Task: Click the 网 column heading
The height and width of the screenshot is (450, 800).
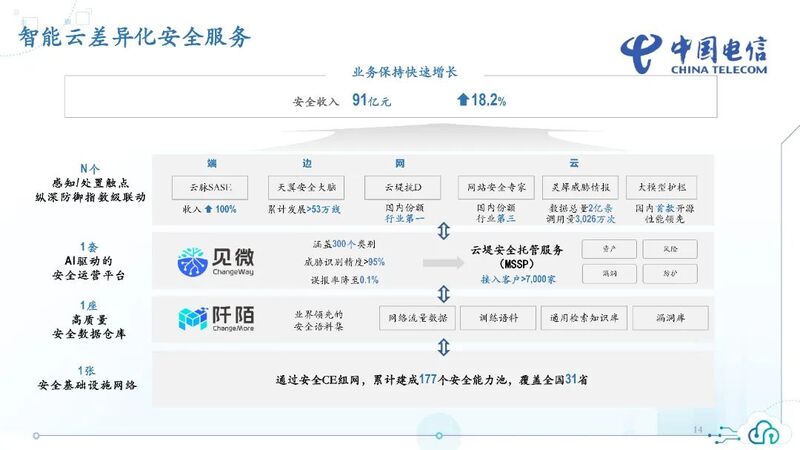Action: click(x=400, y=163)
